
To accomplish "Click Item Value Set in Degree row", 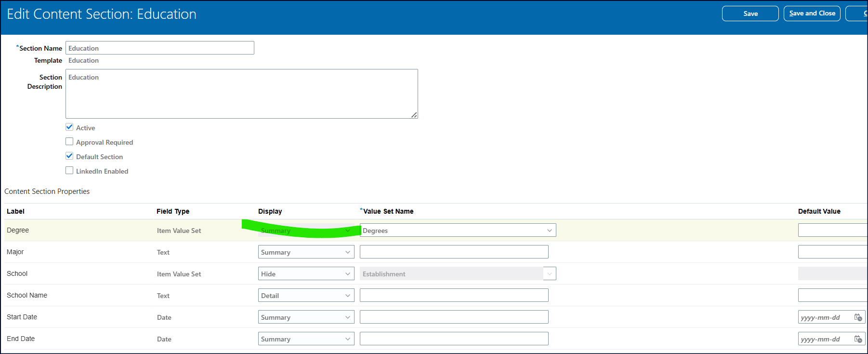I will click(179, 231).
